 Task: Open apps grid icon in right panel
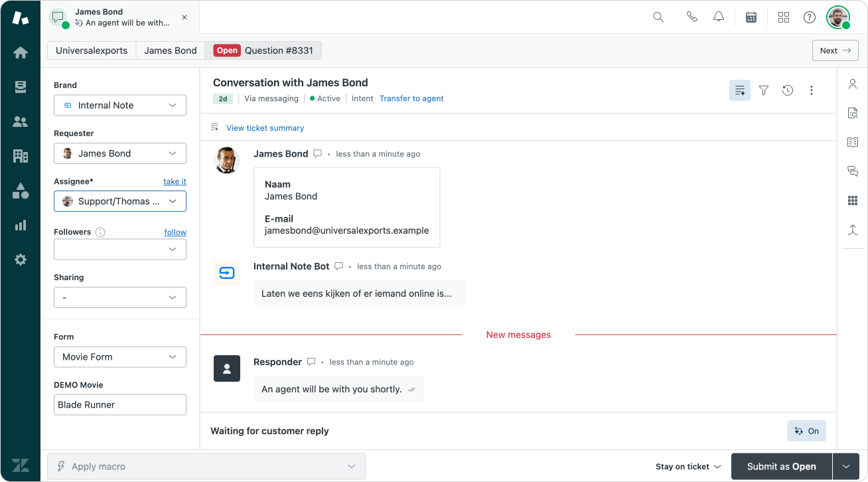click(853, 201)
